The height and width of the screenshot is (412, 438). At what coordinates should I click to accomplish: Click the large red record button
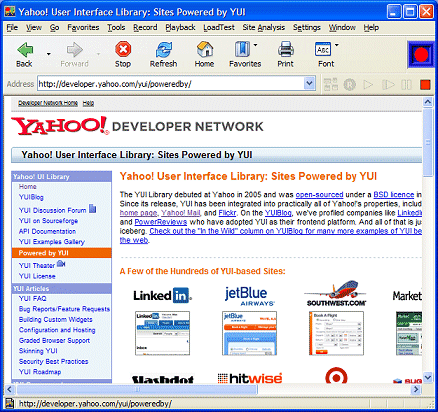click(421, 55)
